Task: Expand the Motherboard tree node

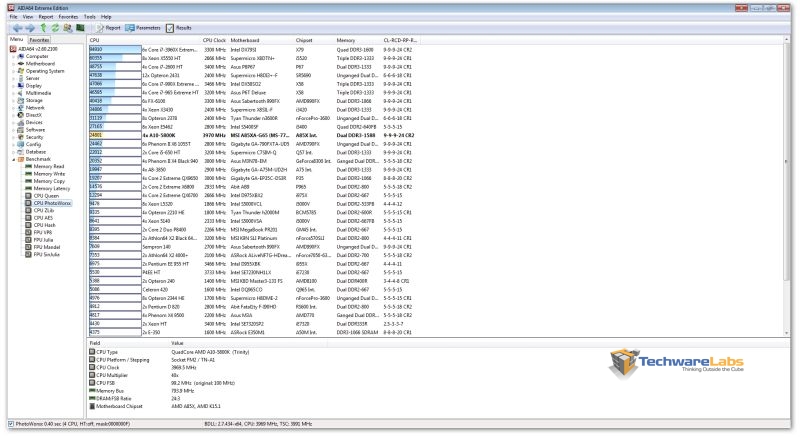Action: (14, 64)
